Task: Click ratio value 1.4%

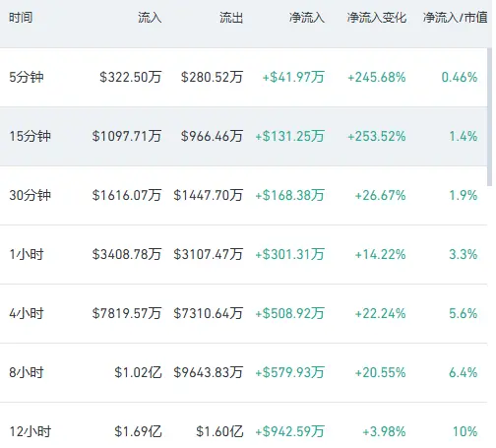Action: click(x=464, y=136)
